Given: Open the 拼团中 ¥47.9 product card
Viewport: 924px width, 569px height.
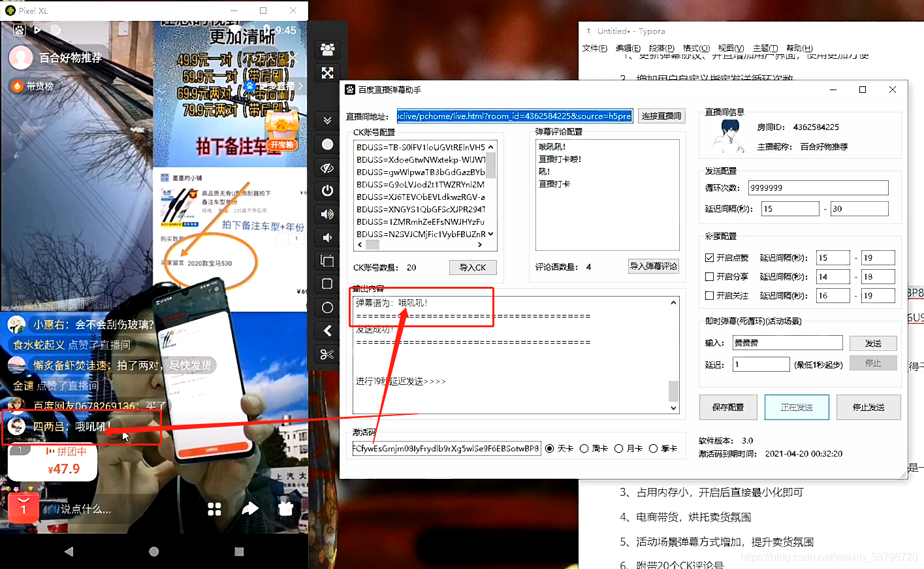Looking at the screenshot, I should pyautogui.click(x=52, y=462).
